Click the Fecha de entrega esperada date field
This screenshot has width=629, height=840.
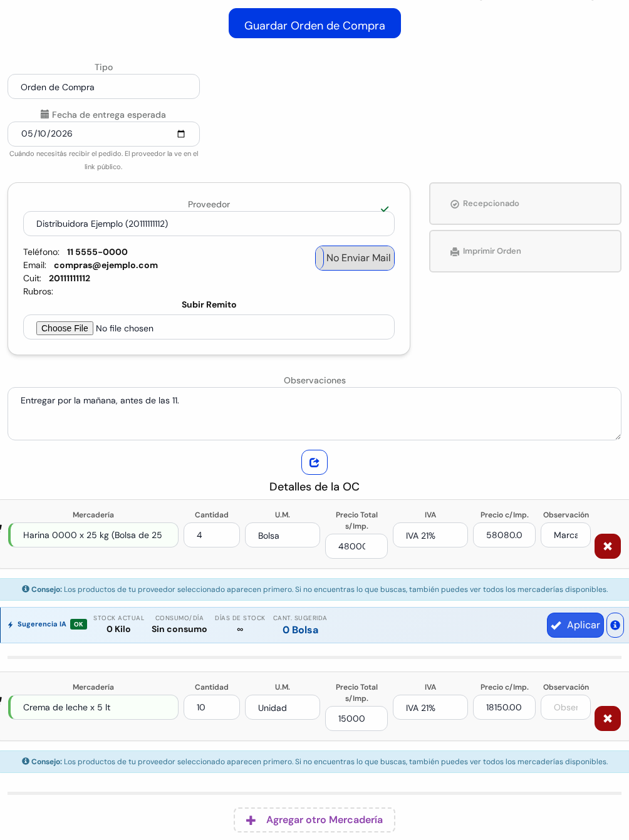[103, 133]
